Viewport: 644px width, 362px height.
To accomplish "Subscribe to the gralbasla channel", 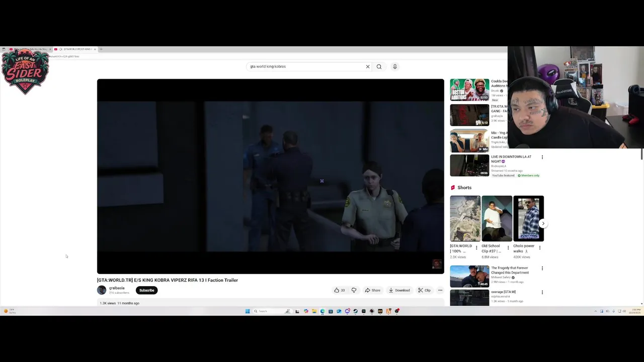I will pyautogui.click(x=146, y=290).
